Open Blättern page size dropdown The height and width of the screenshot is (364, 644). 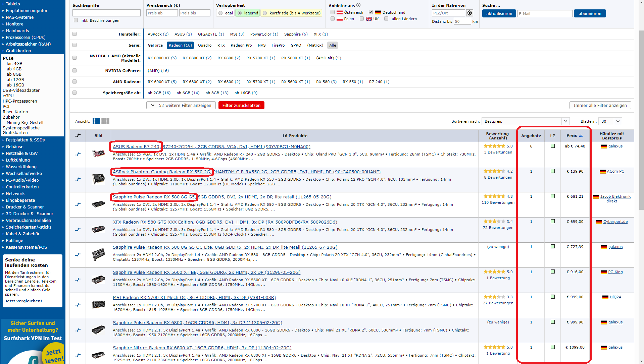610,121
